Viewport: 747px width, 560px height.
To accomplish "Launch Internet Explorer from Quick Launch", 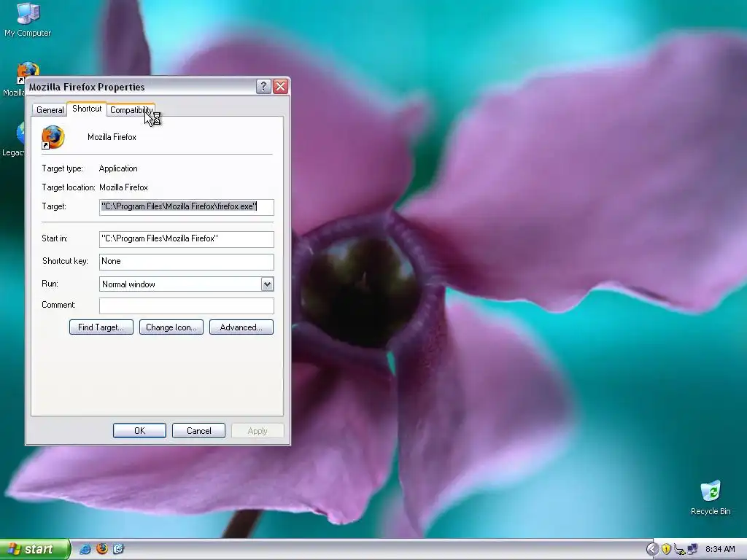I will (85, 549).
